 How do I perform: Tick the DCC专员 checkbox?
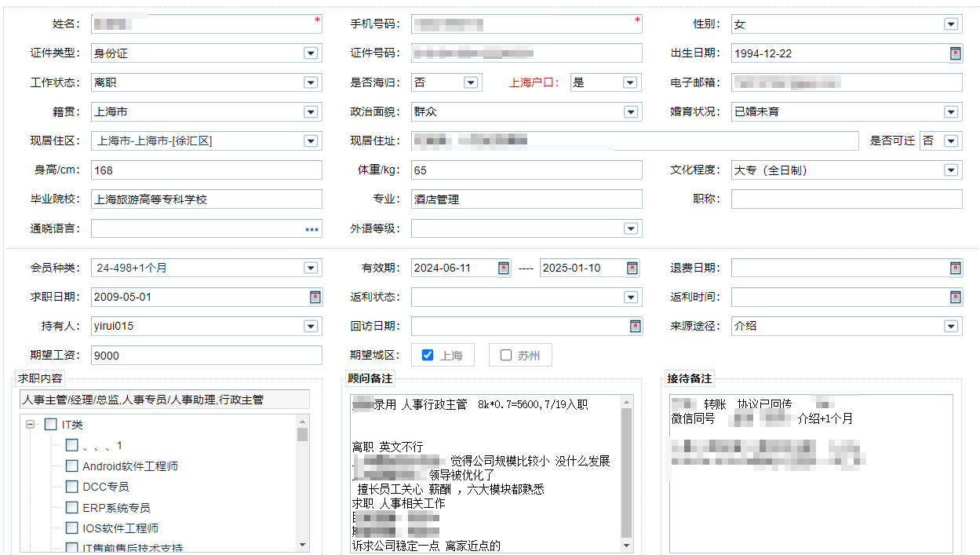[x=71, y=487]
